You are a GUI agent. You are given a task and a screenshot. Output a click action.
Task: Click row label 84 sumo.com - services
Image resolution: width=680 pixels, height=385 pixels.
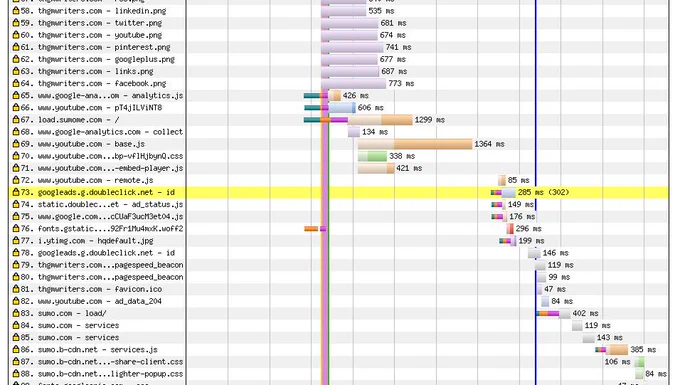(70, 326)
